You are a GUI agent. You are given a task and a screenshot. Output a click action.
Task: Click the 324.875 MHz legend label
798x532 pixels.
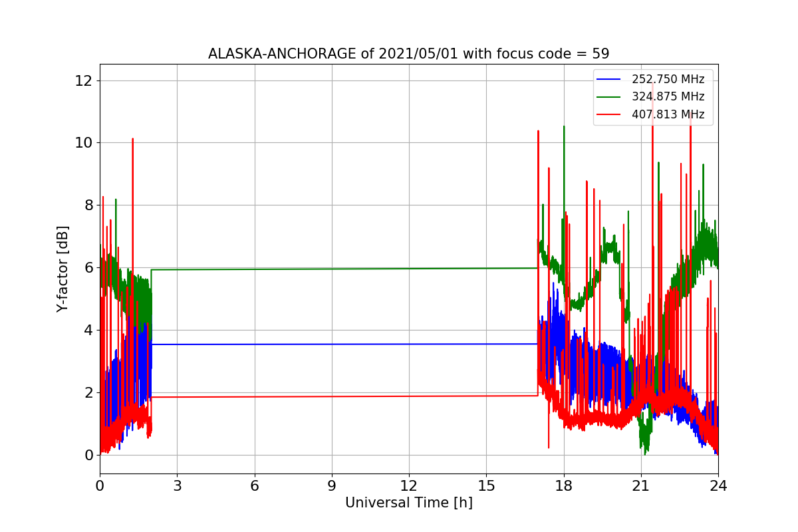(x=668, y=97)
